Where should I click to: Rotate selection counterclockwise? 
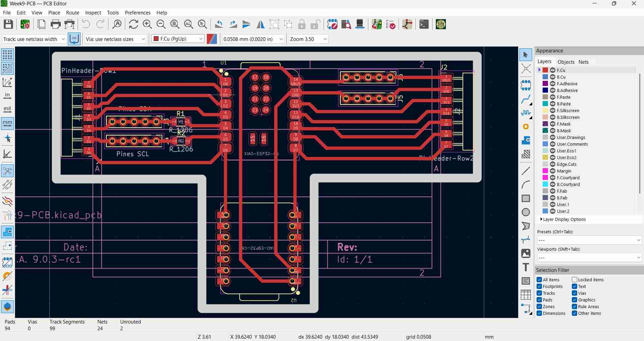(x=219, y=24)
